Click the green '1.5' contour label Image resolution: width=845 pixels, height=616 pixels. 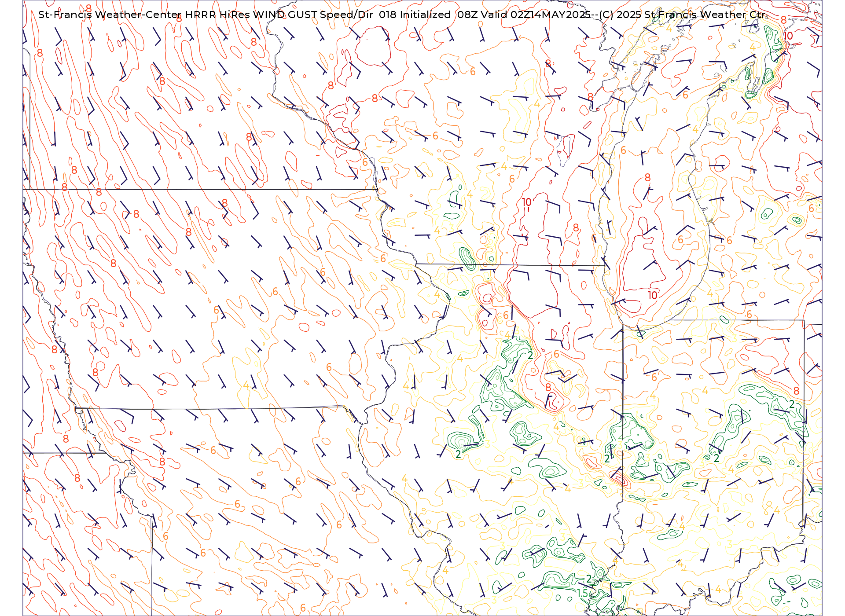click(583, 594)
